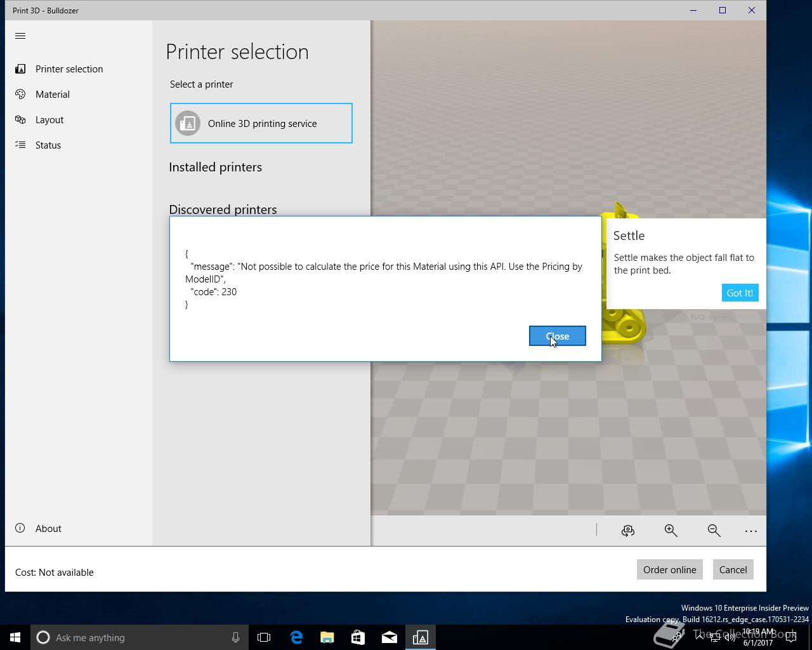Viewport: 812px width, 650px height.
Task: Click the Discovered printers heading
Action: (223, 209)
